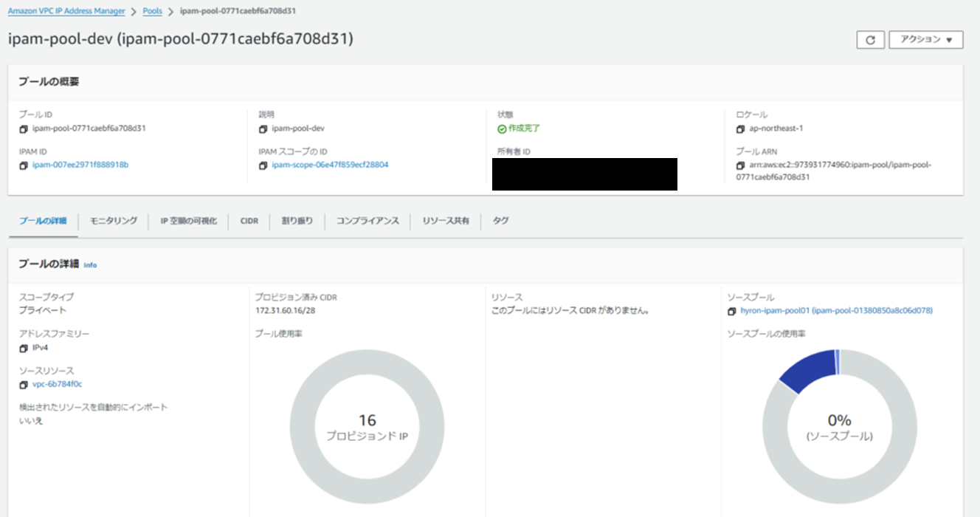Copy the IPAM scope ID value

(263, 165)
